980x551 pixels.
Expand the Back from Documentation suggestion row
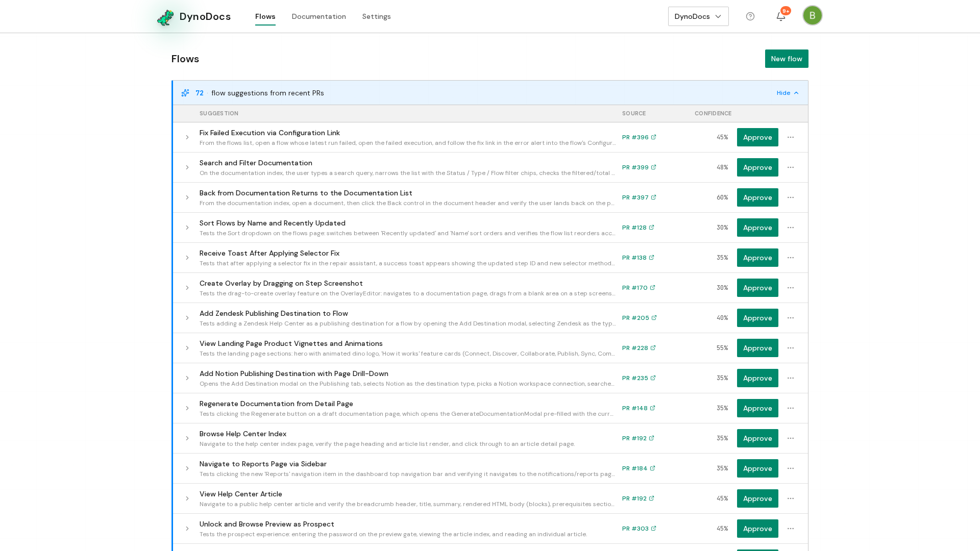(187, 197)
